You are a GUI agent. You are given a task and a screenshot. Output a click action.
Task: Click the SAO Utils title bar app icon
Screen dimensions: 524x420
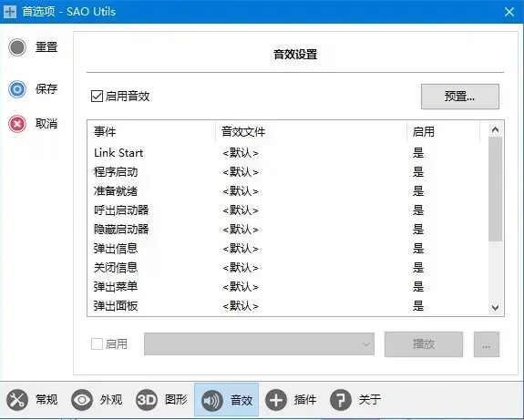click(x=10, y=12)
